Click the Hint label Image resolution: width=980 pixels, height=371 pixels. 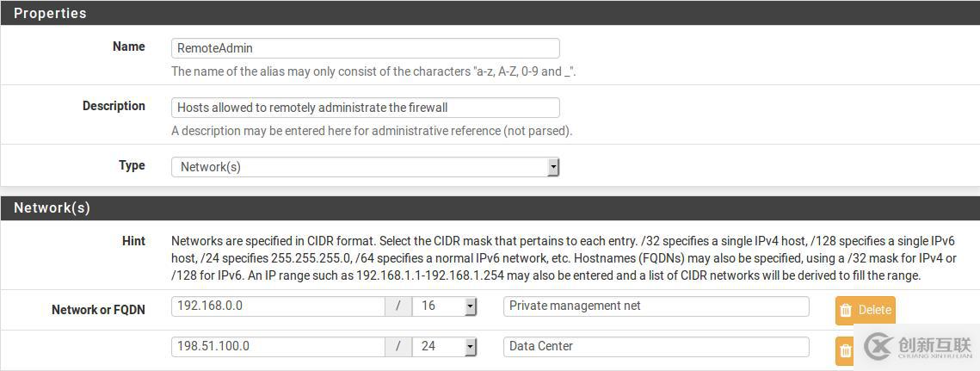[133, 241]
